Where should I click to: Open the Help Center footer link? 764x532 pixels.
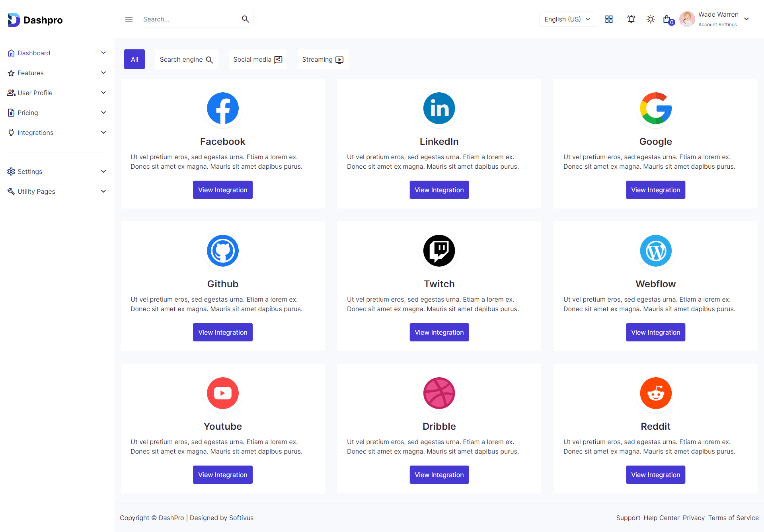pyautogui.click(x=661, y=518)
